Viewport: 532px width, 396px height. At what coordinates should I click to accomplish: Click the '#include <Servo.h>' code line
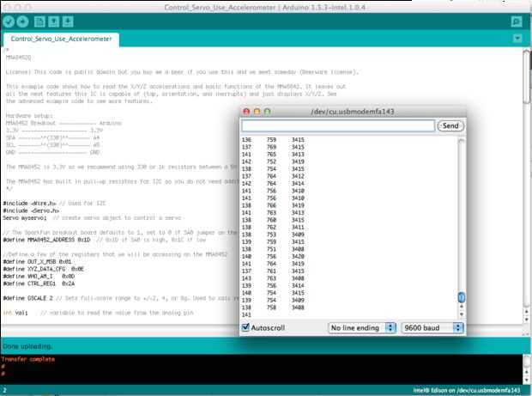[x=31, y=210]
